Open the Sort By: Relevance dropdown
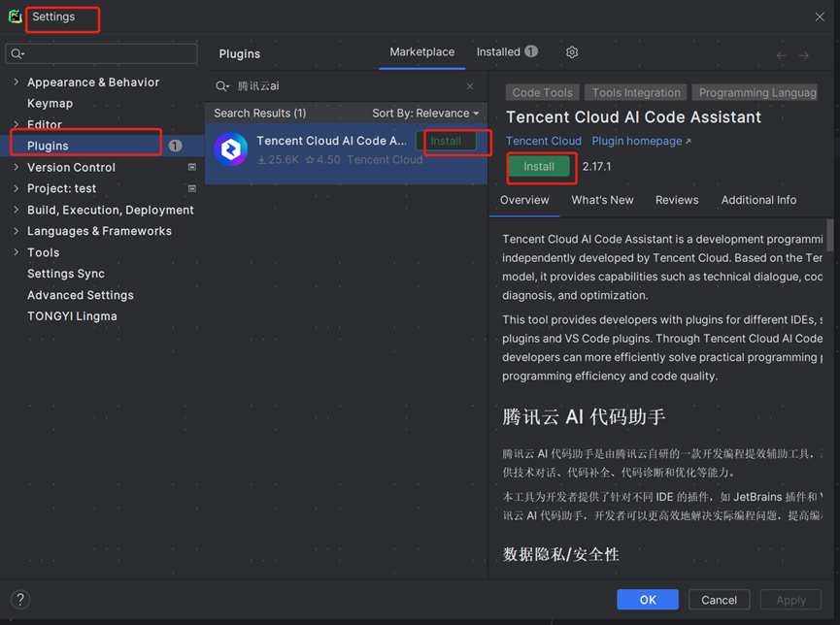Viewport: 840px width, 625px height. [425, 113]
